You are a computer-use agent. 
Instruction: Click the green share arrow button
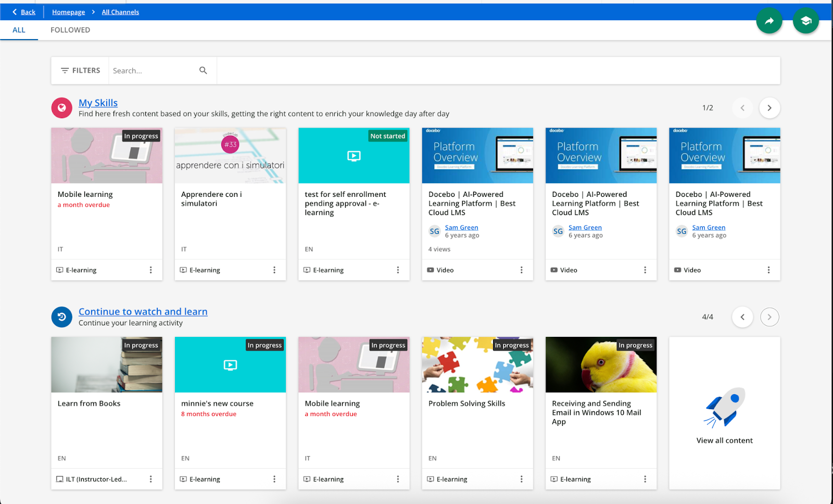[x=769, y=21]
